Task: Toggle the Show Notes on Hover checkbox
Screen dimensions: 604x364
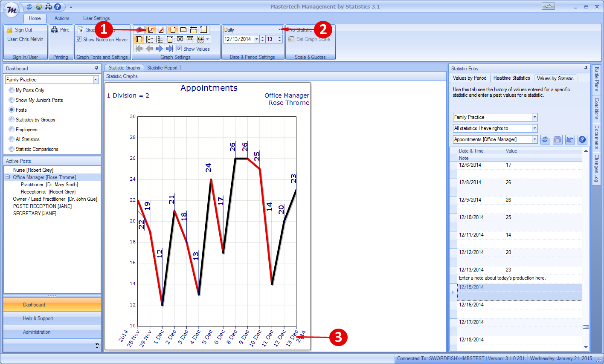Action: pyautogui.click(x=79, y=39)
